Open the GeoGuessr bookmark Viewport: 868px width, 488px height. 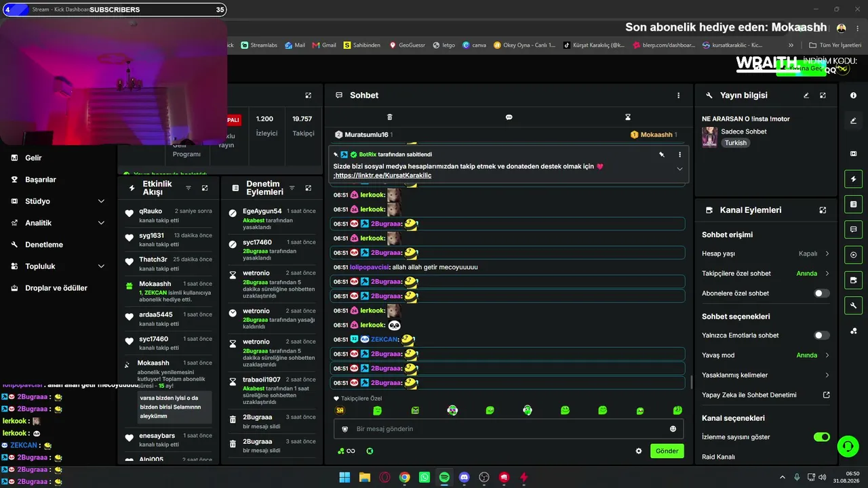pyautogui.click(x=407, y=45)
